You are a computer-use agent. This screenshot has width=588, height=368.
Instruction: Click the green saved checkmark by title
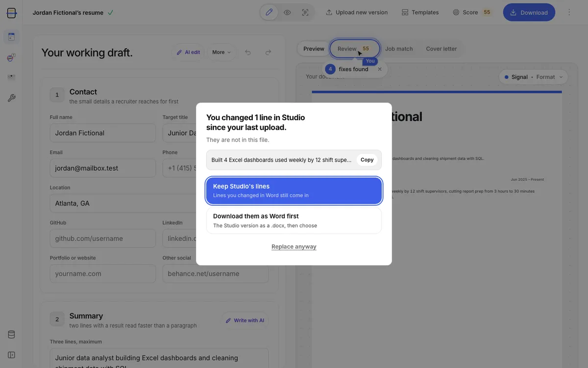pyautogui.click(x=110, y=13)
